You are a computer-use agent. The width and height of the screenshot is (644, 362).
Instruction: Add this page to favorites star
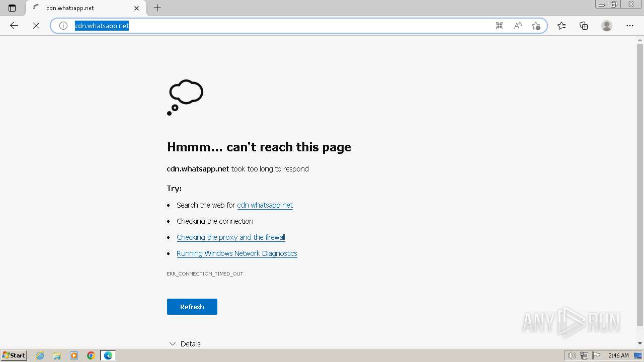click(x=536, y=26)
